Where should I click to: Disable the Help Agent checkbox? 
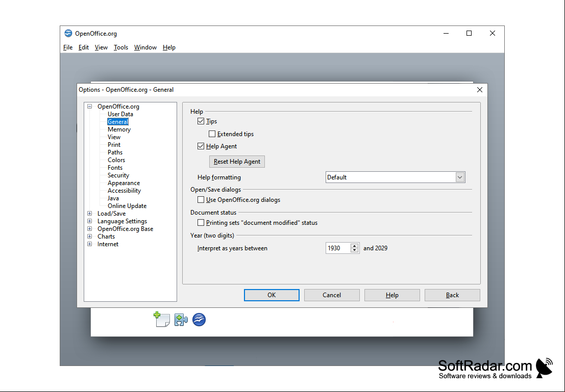201,146
